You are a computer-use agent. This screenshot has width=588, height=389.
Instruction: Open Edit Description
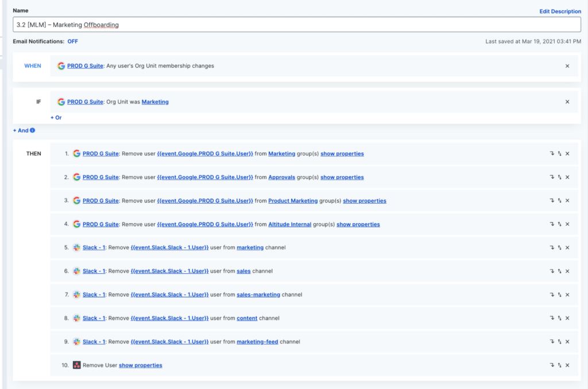tap(560, 11)
